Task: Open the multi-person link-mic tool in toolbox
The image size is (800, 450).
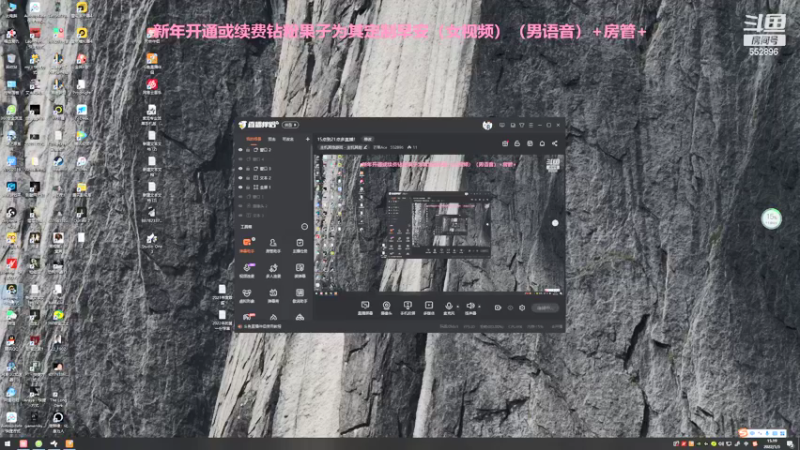Action: [x=273, y=270]
